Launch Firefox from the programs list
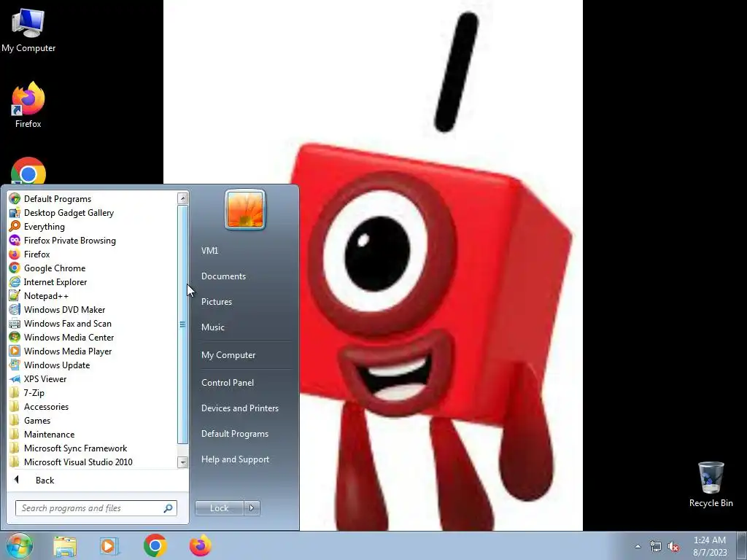Screen dimensions: 747x560 point(93,254)
